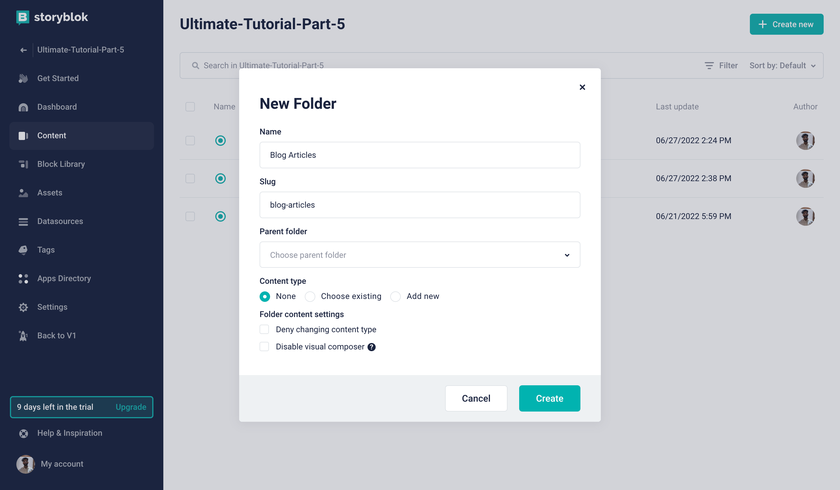
Task: Click the search magnifier icon
Action: (x=196, y=65)
